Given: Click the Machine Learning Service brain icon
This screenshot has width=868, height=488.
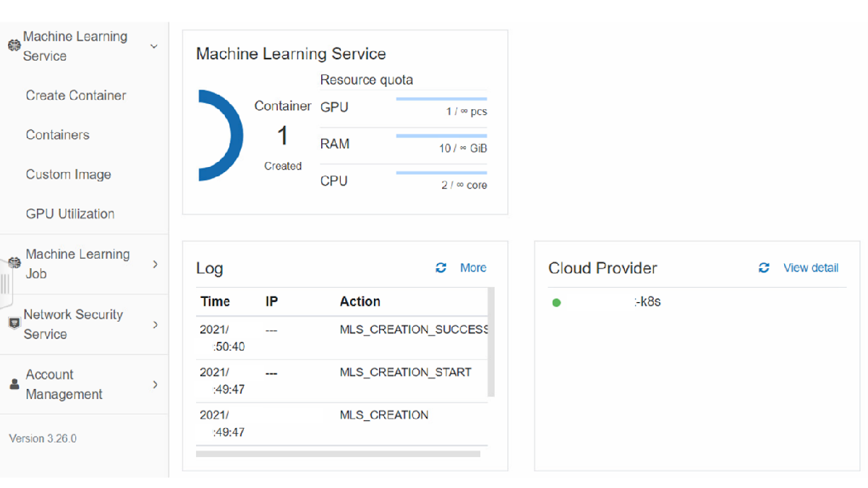Looking at the screenshot, I should tap(13, 46).
